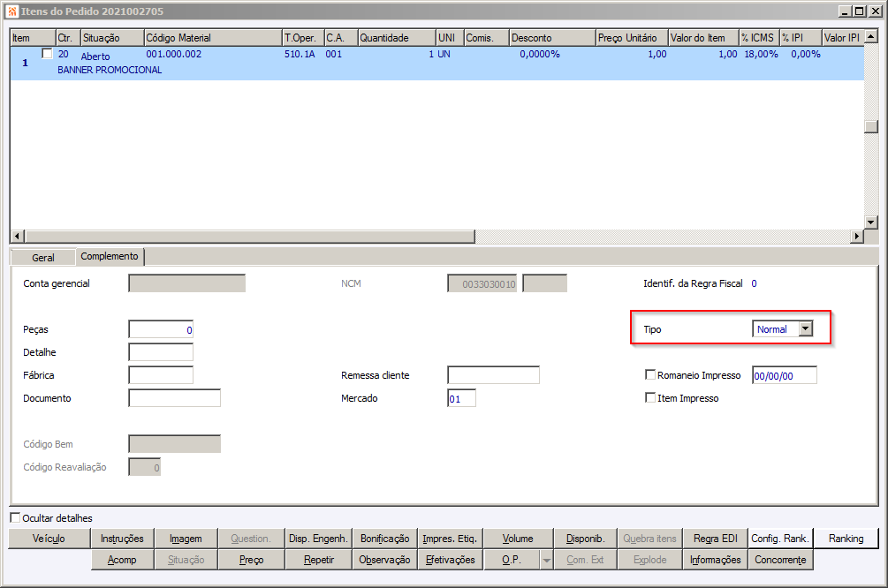Click the Concorrente button
The image size is (888, 588).
pos(780,560)
